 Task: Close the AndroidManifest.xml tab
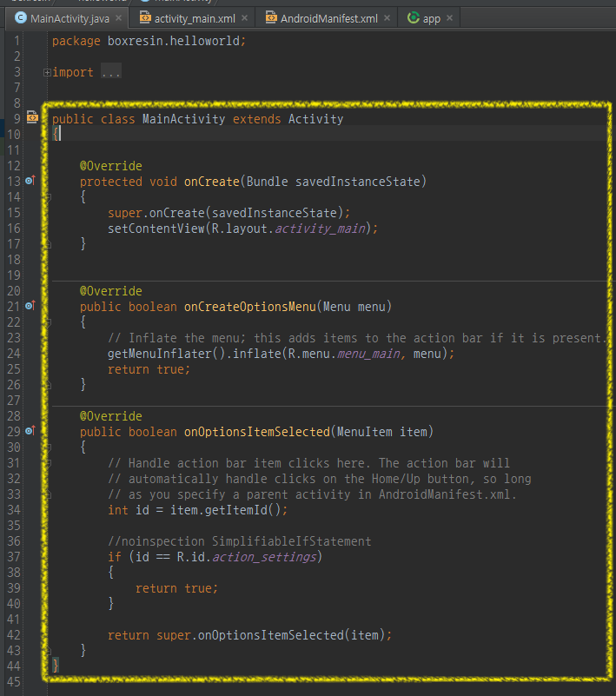[387, 18]
